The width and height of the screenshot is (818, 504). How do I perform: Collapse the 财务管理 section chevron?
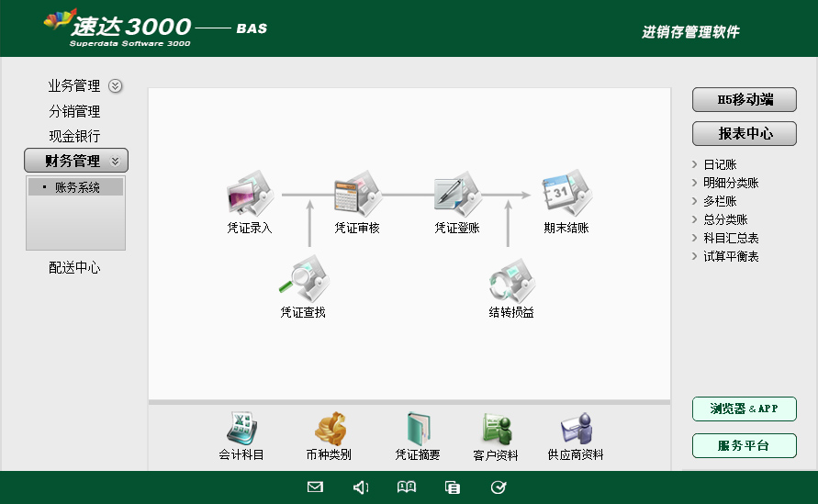(115, 161)
